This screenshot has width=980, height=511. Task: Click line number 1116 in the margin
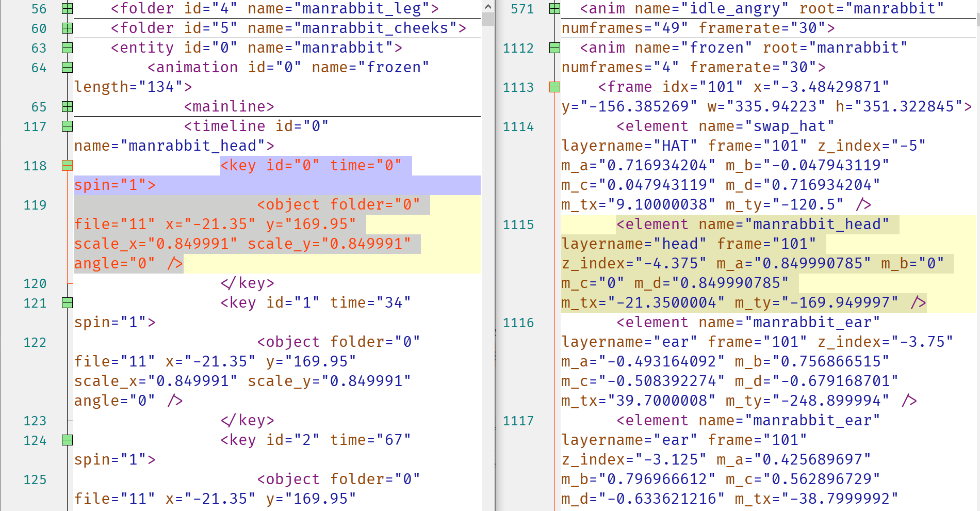point(518,323)
